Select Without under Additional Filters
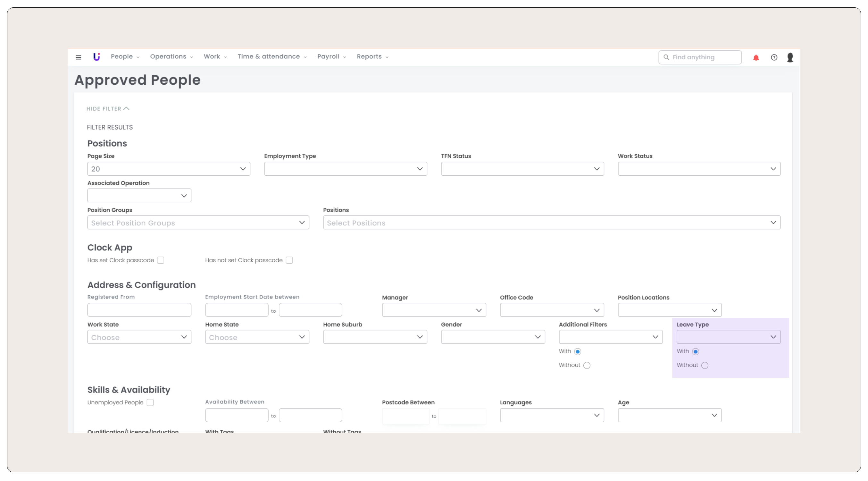 click(587, 365)
